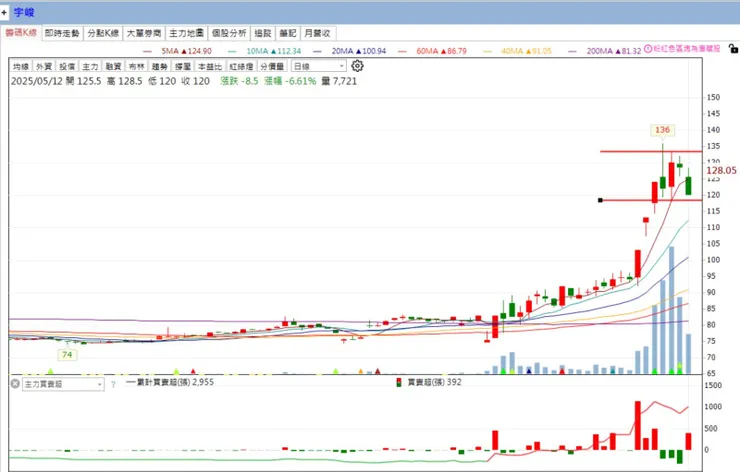Select the 追蹤 tab
This screenshot has height=472, width=740.
263,33
